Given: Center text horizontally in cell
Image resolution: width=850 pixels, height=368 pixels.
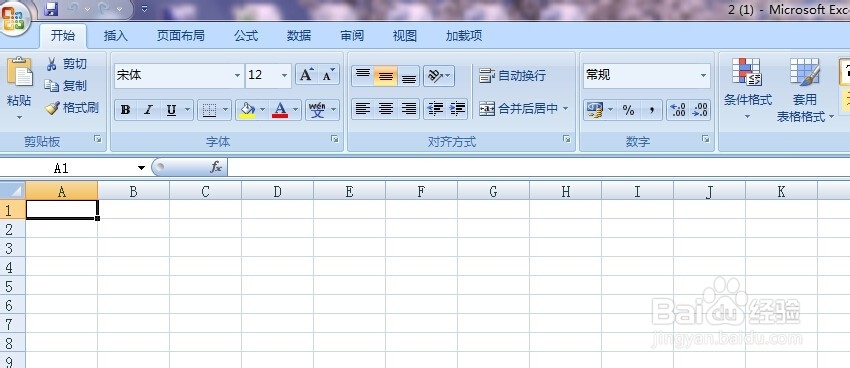Looking at the screenshot, I should point(385,109).
